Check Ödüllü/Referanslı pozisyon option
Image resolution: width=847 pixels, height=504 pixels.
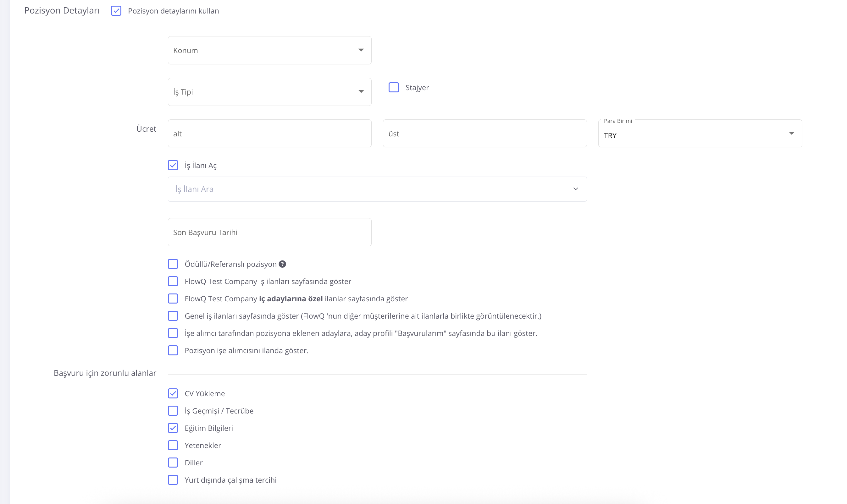coord(173,264)
